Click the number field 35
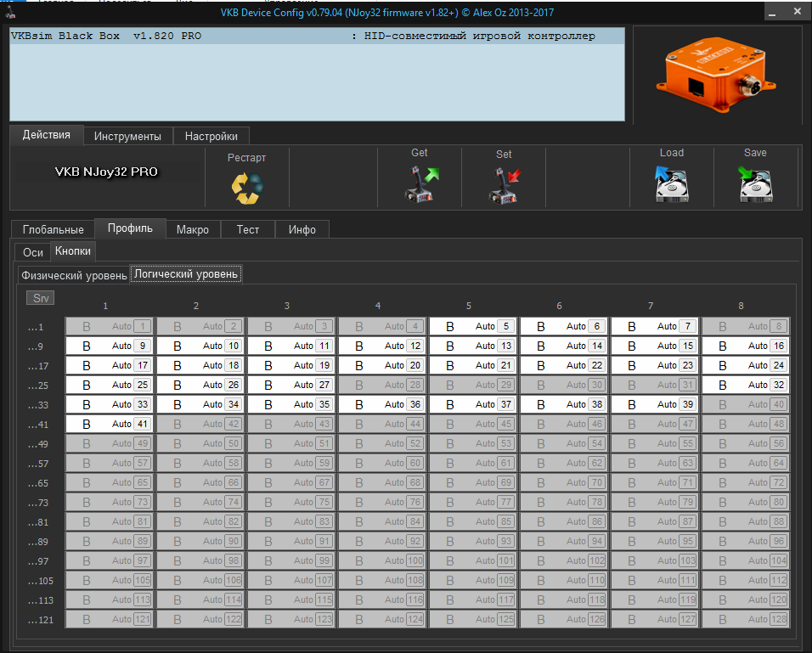Screen dimensions: 812x653 tap(324, 404)
